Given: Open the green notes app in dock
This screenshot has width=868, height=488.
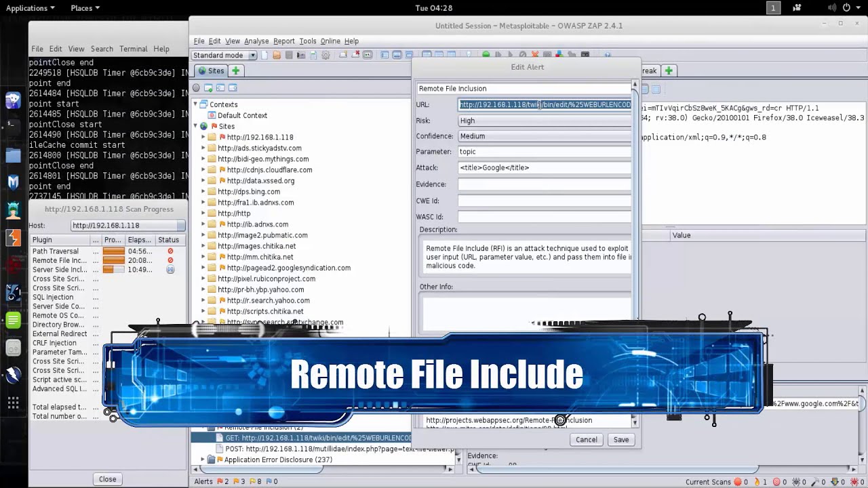Looking at the screenshot, I should pos(13,321).
